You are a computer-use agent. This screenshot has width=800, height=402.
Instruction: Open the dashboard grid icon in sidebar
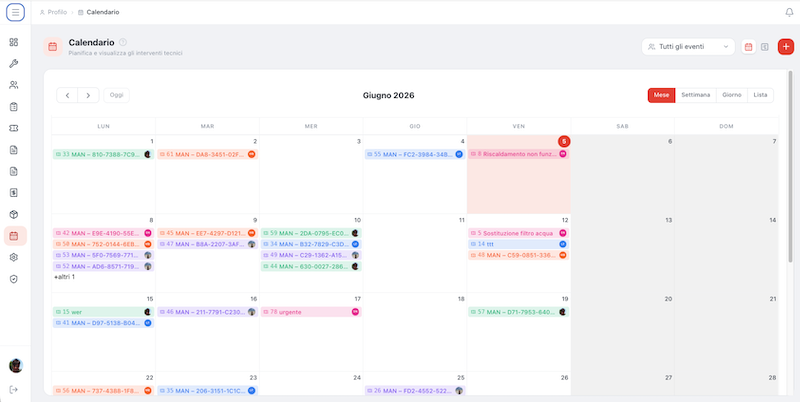[x=14, y=42]
